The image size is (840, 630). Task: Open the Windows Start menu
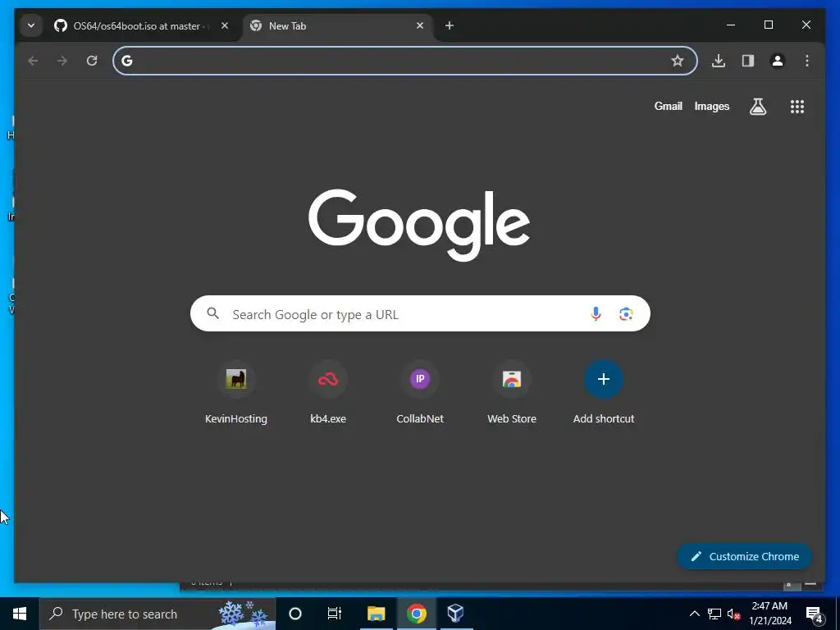pyautogui.click(x=20, y=614)
